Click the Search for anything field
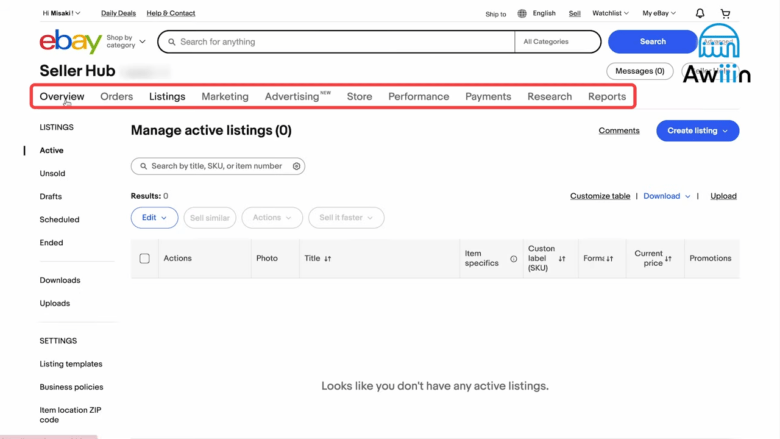This screenshot has width=780, height=439. coord(336,42)
